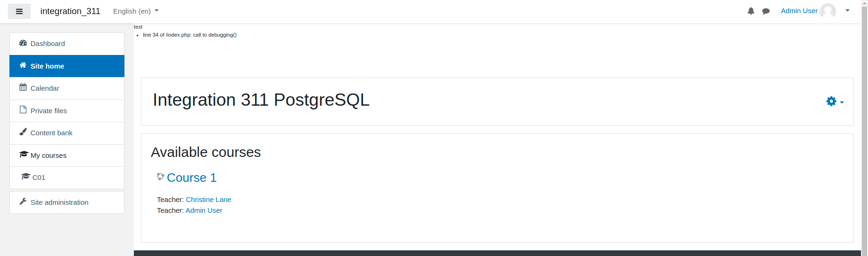This screenshot has height=256, width=868.
Task: Expand the user menu dropdown arrow
Action: coord(847,10)
